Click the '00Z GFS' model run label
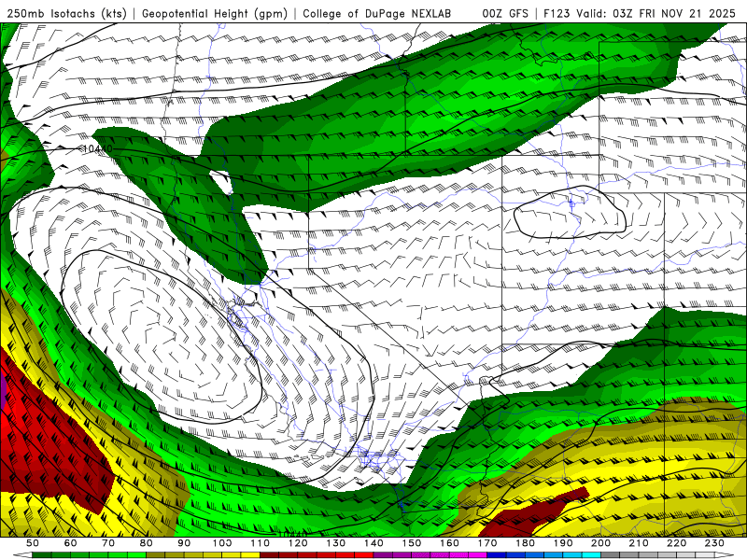747x560 pixels. tap(505, 13)
